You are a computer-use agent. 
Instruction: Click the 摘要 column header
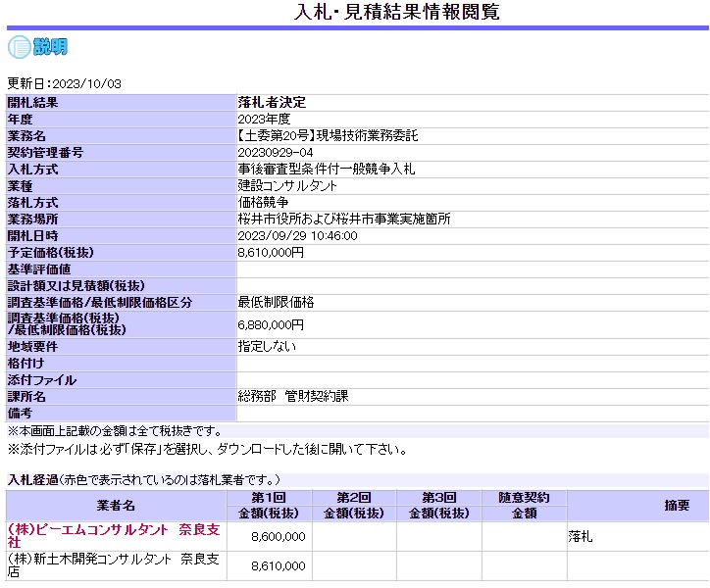[677, 506]
